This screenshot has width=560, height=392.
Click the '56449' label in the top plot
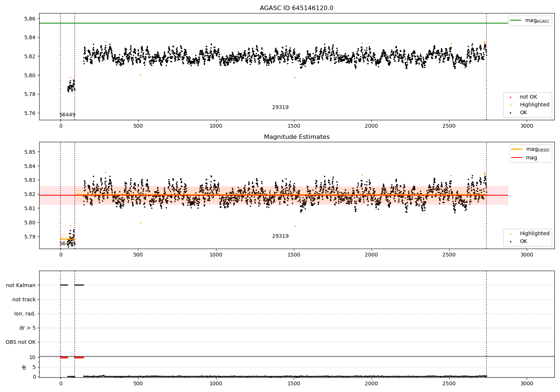point(67,115)
